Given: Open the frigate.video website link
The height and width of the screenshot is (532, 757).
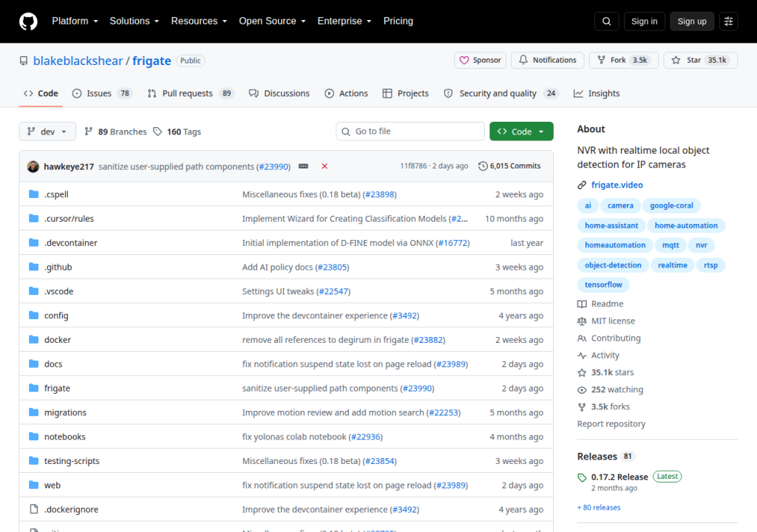Looking at the screenshot, I should pyautogui.click(x=617, y=185).
